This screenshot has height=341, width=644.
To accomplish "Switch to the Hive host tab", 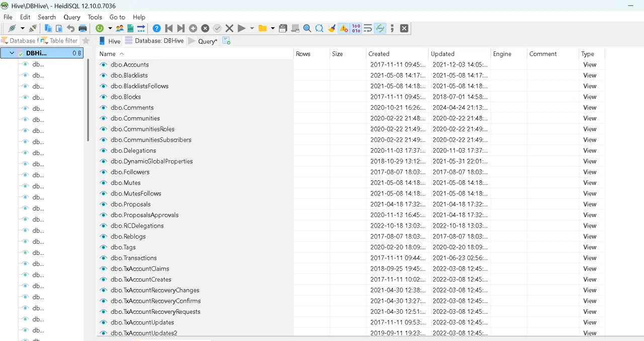I will point(110,41).
